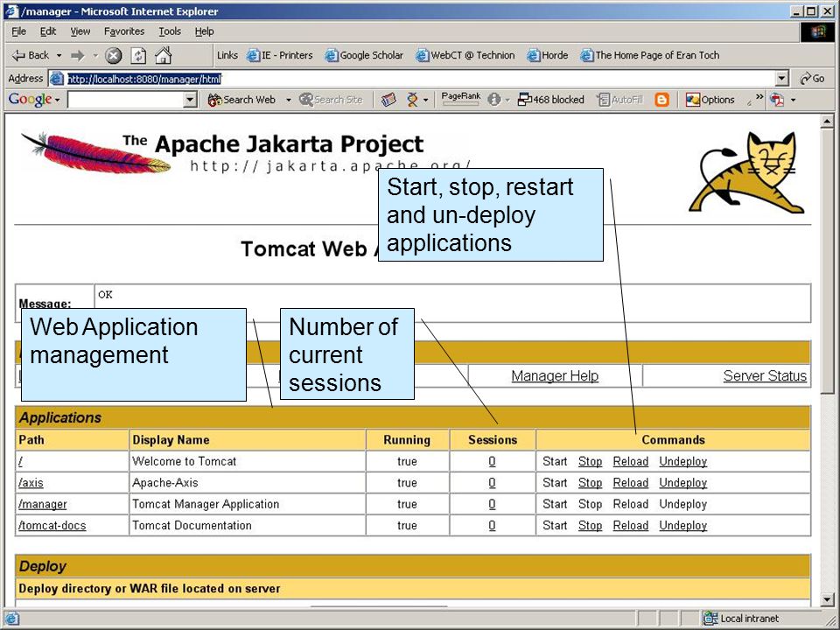Open the Tools menu
This screenshot has height=630, width=840.
170,31
